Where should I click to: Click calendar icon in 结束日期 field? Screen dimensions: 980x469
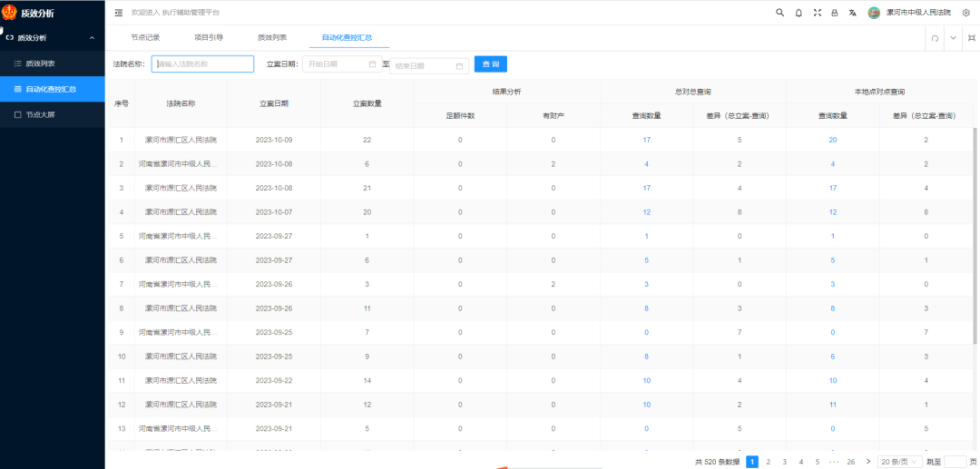pyautogui.click(x=459, y=65)
